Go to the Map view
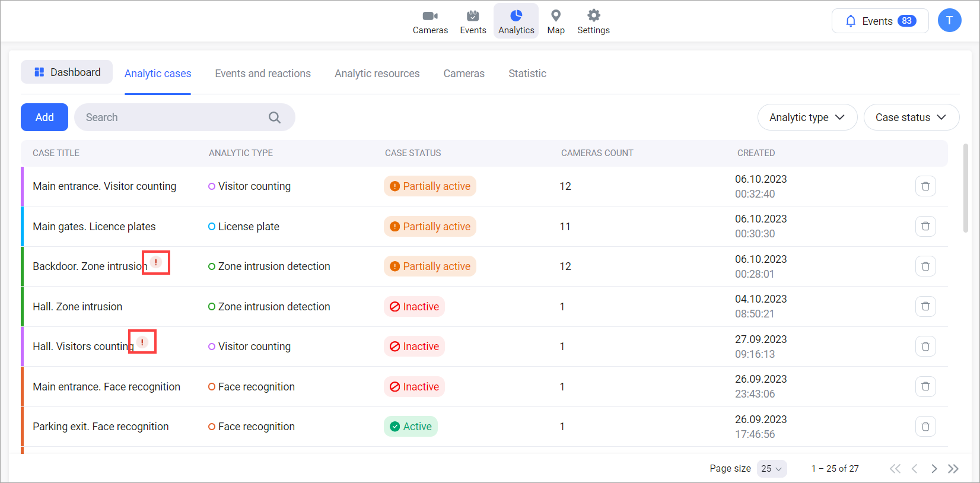The width and height of the screenshot is (980, 483). [x=555, y=22]
